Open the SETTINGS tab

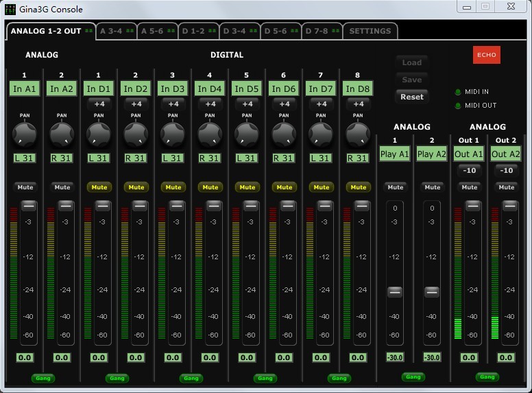click(x=370, y=32)
